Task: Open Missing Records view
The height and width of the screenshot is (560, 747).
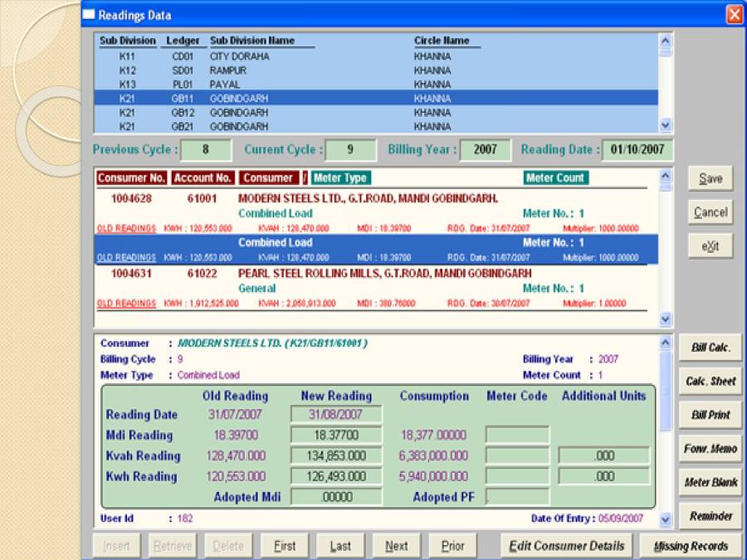Action: click(691, 545)
